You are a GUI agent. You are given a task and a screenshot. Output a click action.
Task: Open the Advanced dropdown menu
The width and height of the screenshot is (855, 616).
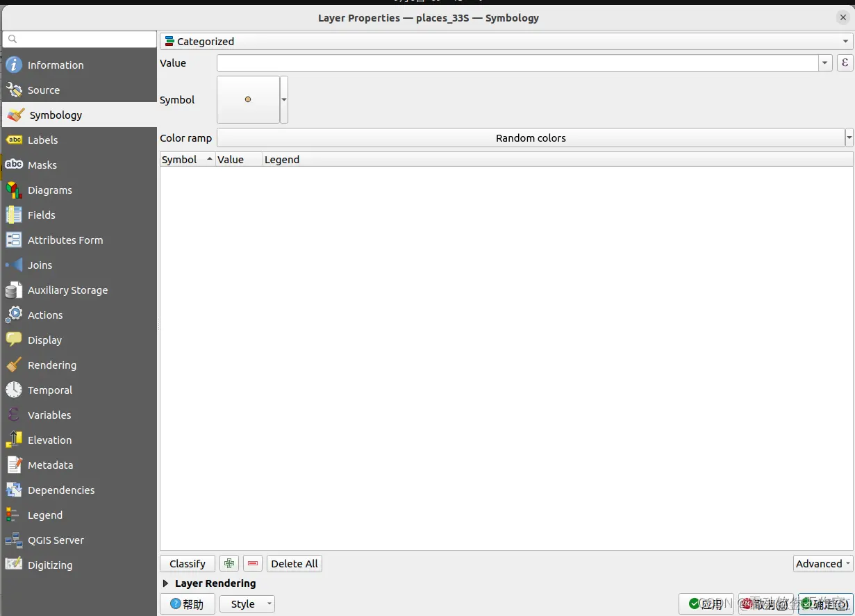click(823, 564)
